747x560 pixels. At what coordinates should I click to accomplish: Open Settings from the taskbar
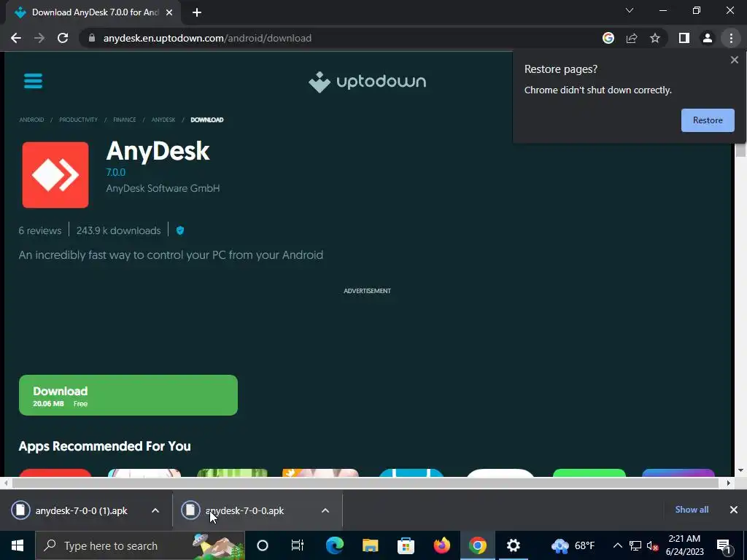tap(513, 545)
